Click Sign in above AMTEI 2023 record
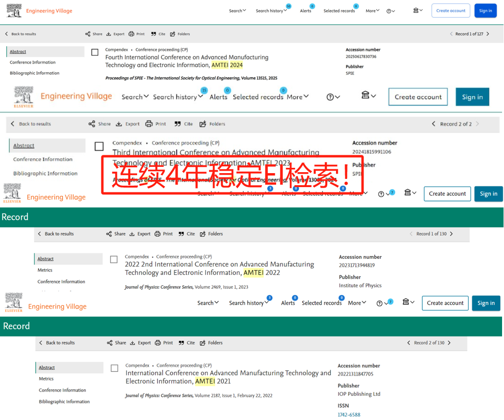Screen dimensions: 504x420 (x=473, y=96)
